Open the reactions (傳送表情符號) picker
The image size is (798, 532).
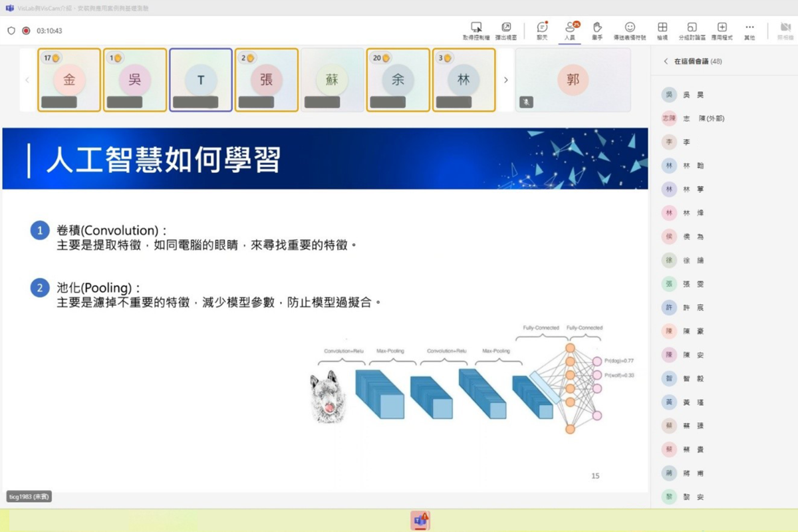point(629,31)
